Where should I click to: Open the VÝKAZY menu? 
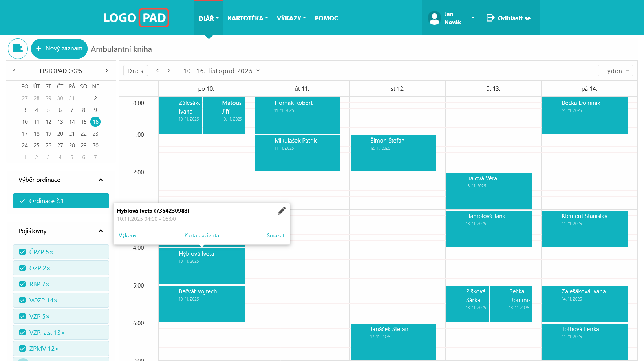[291, 18]
